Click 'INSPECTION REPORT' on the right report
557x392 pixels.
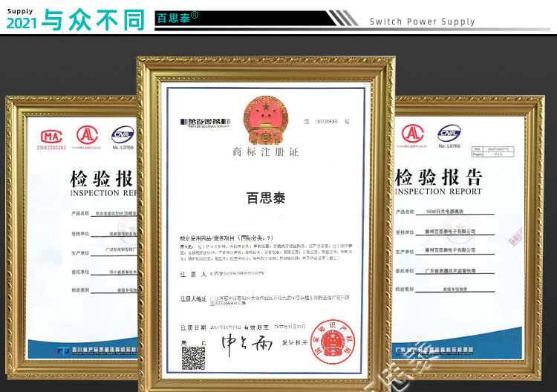[x=438, y=192]
